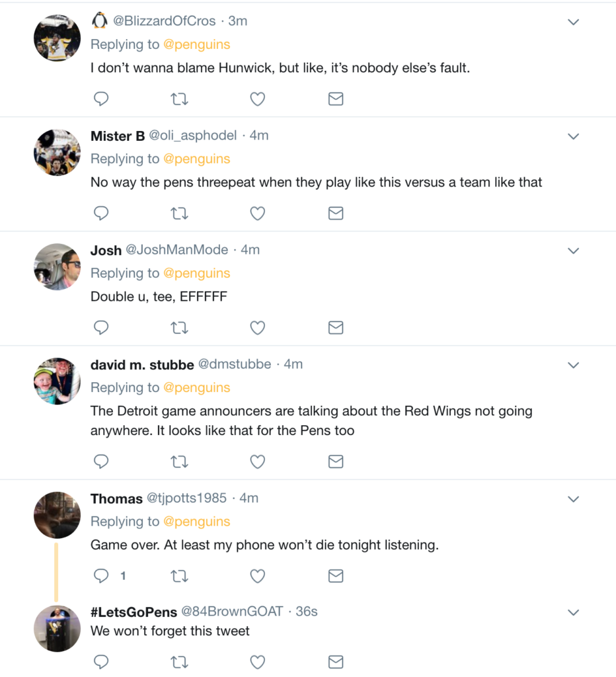Expand the options chevron on Mister B's tweet
This screenshot has height=677, width=616.
574,136
